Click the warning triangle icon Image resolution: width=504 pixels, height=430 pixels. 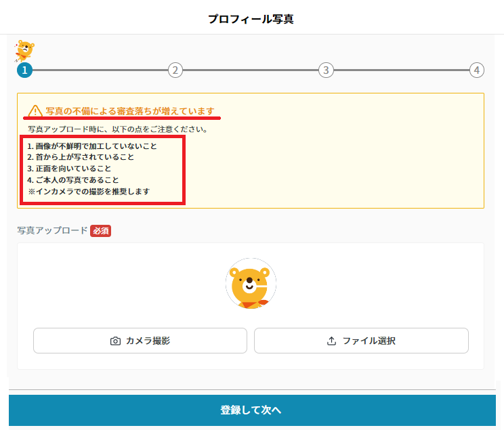click(x=35, y=111)
